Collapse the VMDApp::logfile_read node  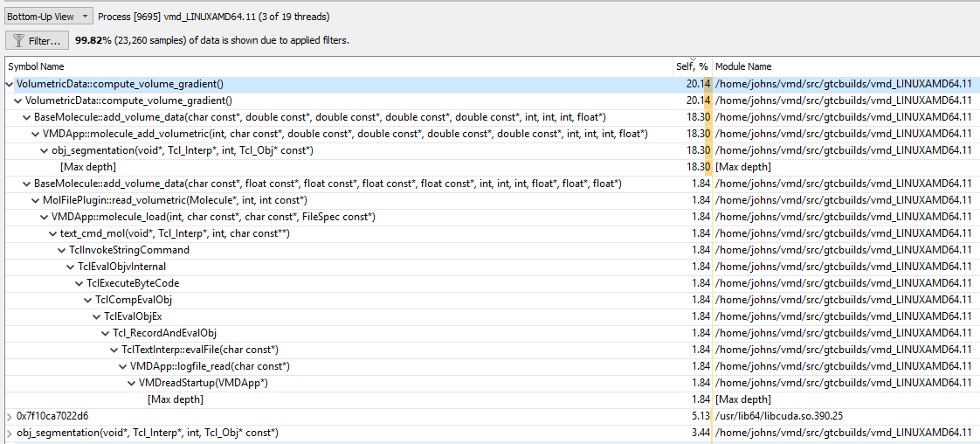pos(122,366)
